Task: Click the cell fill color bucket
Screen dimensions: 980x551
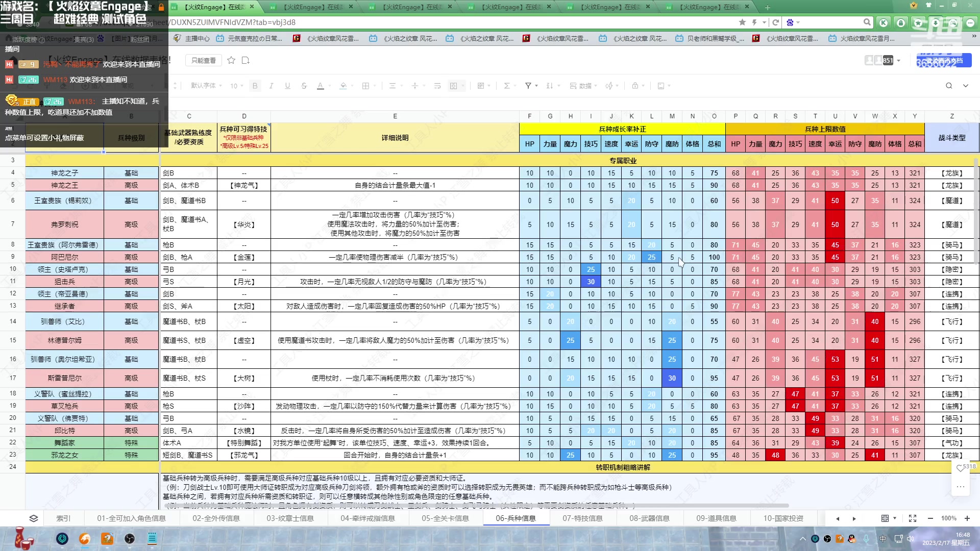Action: pos(343,86)
